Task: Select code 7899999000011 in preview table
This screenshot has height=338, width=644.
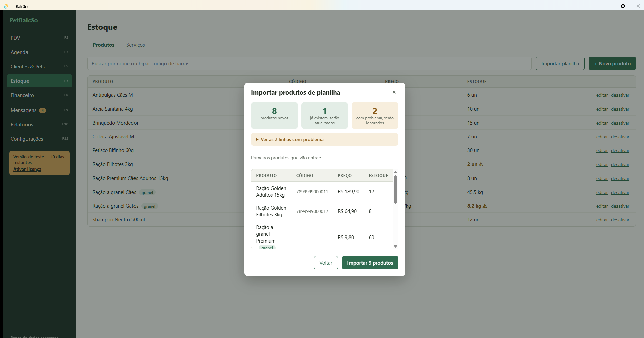Action: [x=312, y=192]
